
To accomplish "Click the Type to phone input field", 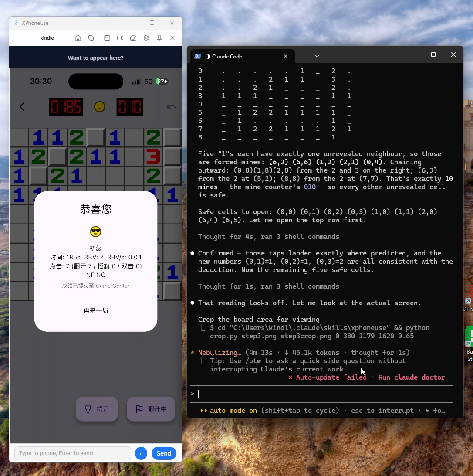I will coord(73,453).
